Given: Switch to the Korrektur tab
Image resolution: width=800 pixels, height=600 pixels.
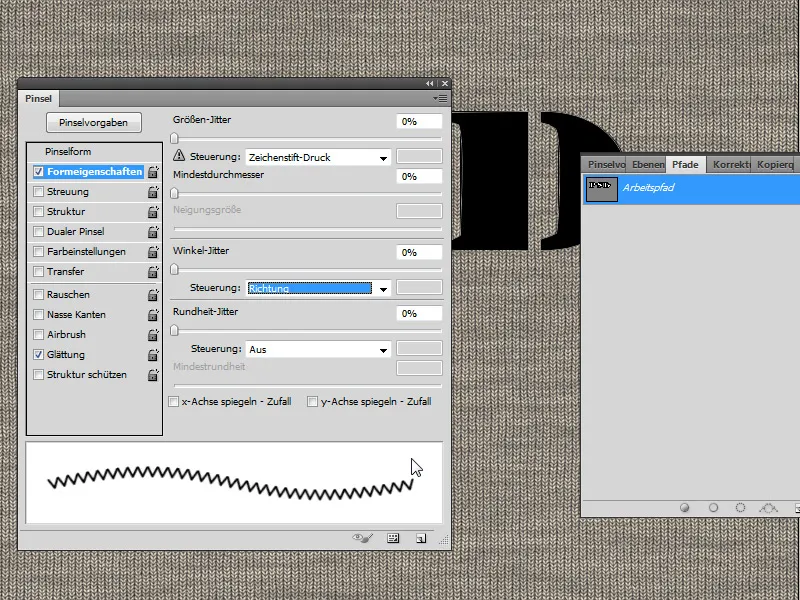Looking at the screenshot, I should tap(731, 164).
